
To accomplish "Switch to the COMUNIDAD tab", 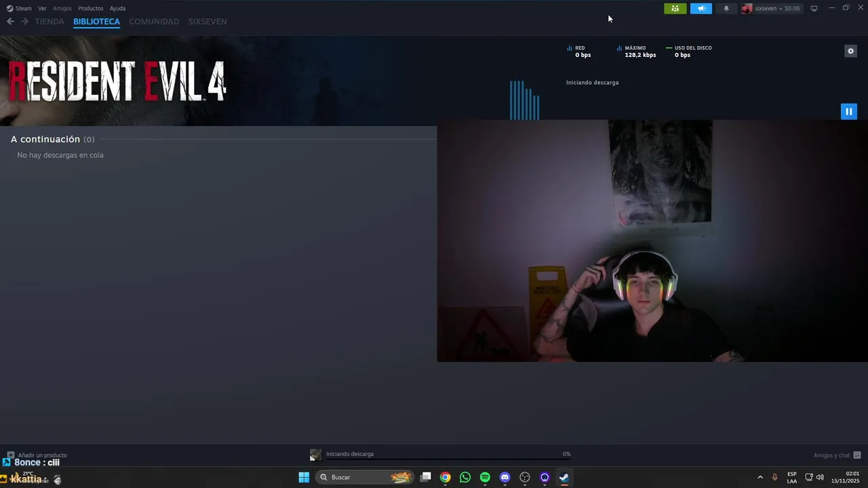I will [x=154, y=22].
